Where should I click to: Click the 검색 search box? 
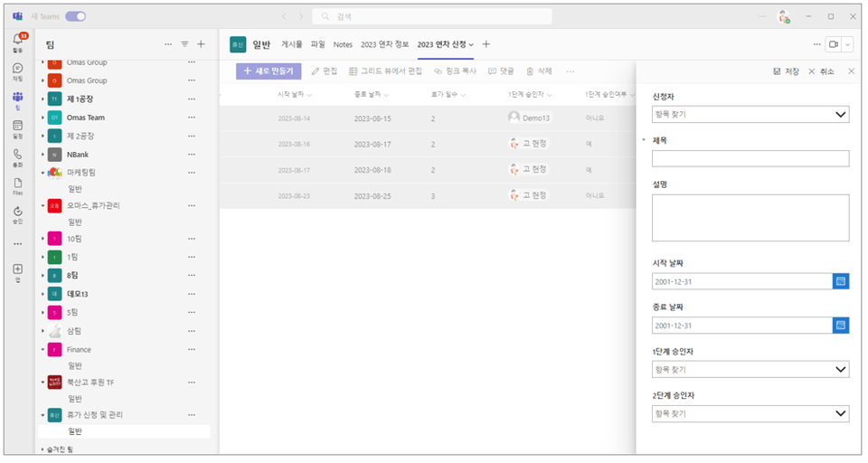pyautogui.click(x=432, y=16)
